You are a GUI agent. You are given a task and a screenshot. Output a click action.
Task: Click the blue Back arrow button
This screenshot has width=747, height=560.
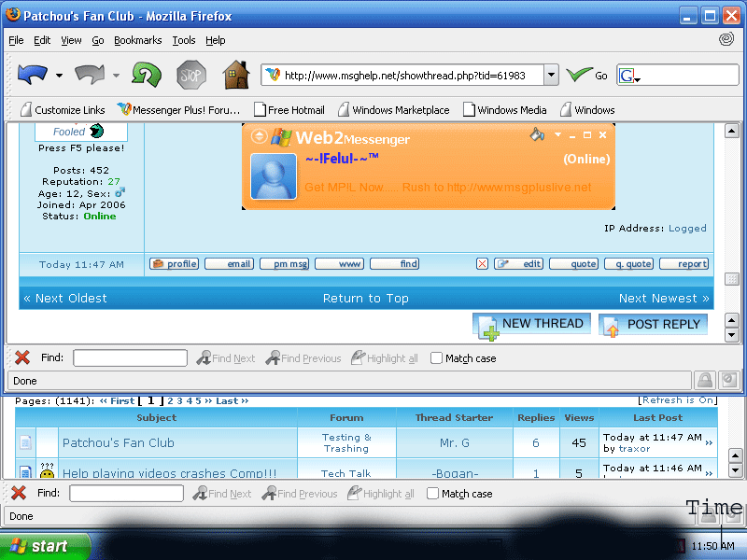pos(32,75)
